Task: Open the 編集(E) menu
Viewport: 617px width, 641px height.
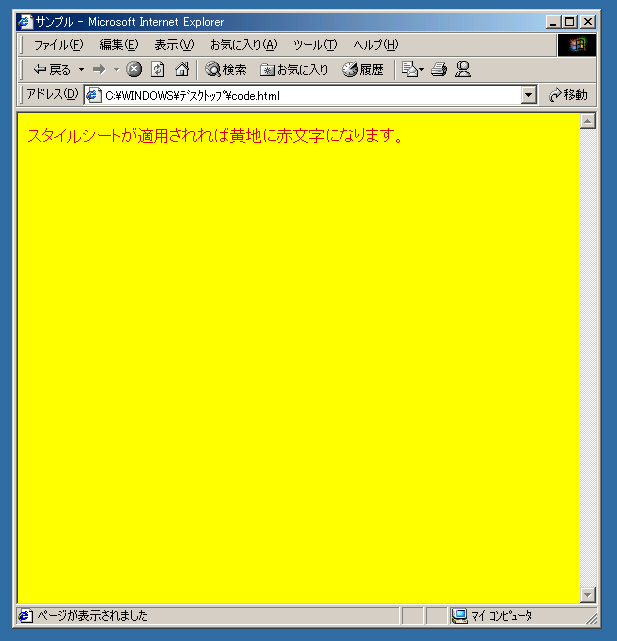Action: click(119, 45)
